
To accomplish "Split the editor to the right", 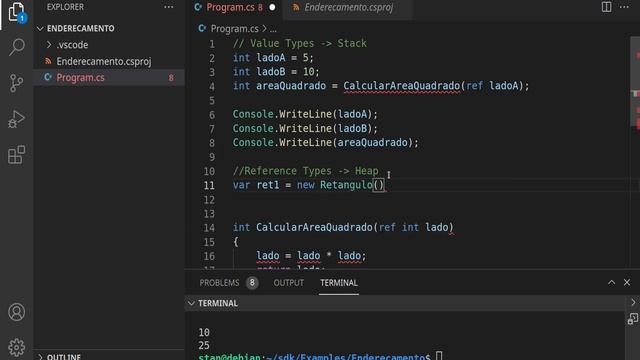I will click(x=607, y=7).
